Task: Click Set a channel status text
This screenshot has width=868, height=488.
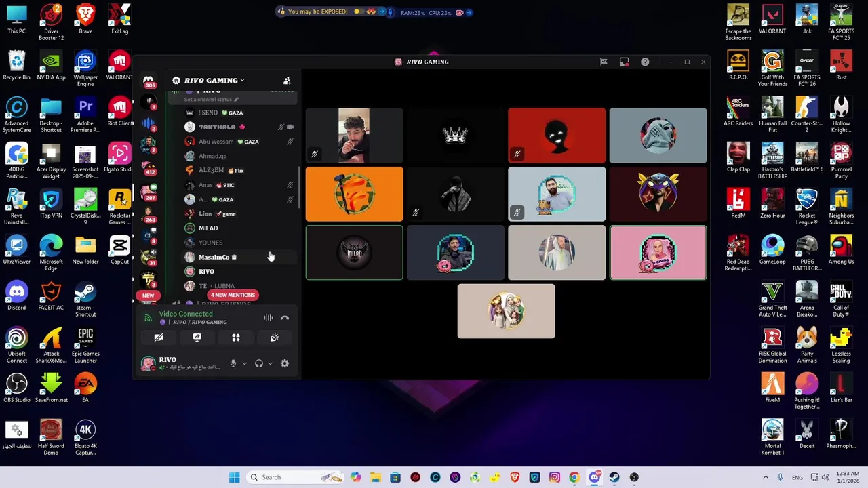Action: pos(208,100)
